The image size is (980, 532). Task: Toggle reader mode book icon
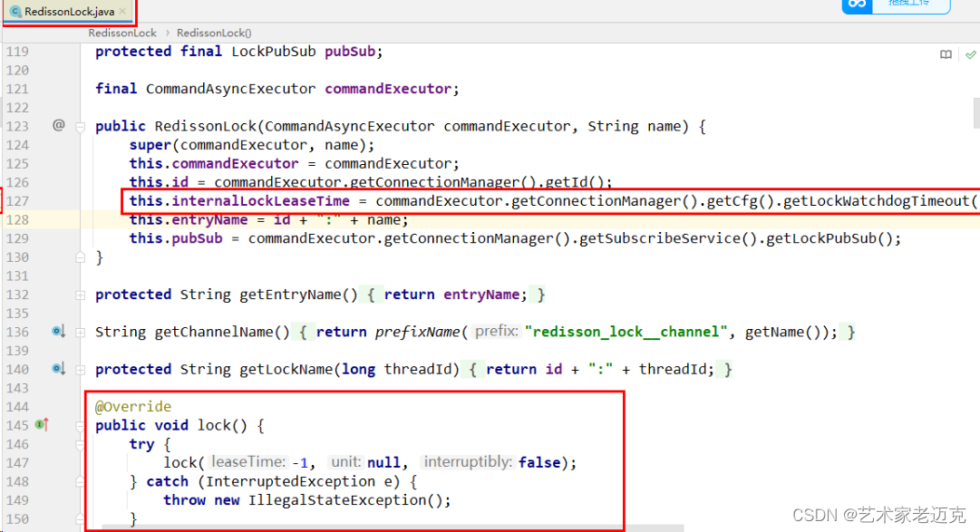tap(946, 55)
